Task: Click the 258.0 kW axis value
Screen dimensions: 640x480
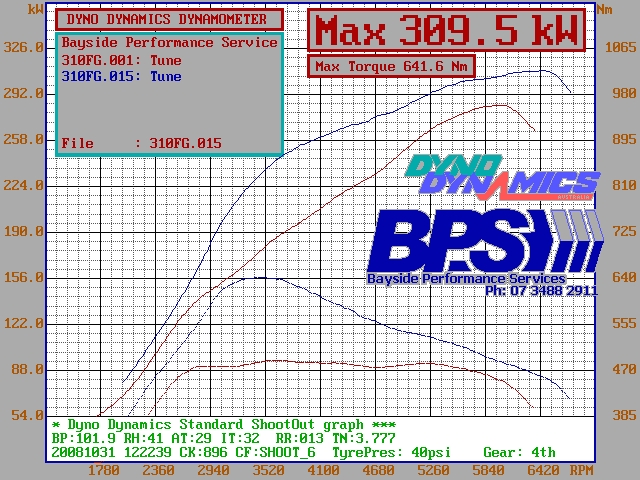Action: pos(24,140)
